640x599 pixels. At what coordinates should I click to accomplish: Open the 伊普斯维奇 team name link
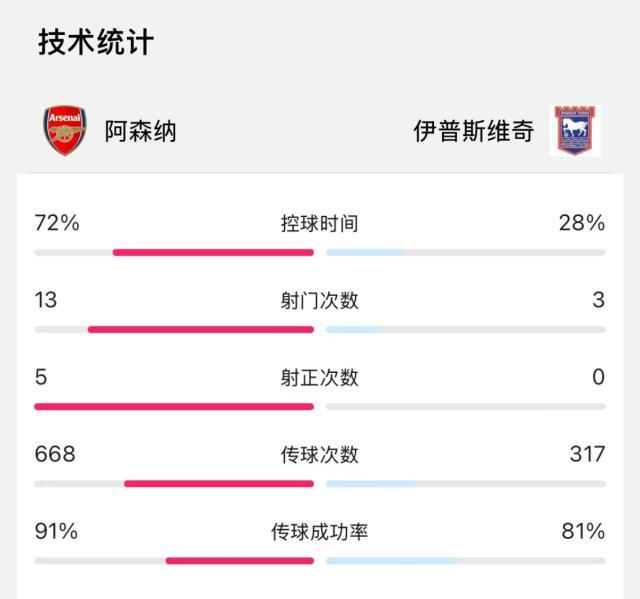(473, 131)
